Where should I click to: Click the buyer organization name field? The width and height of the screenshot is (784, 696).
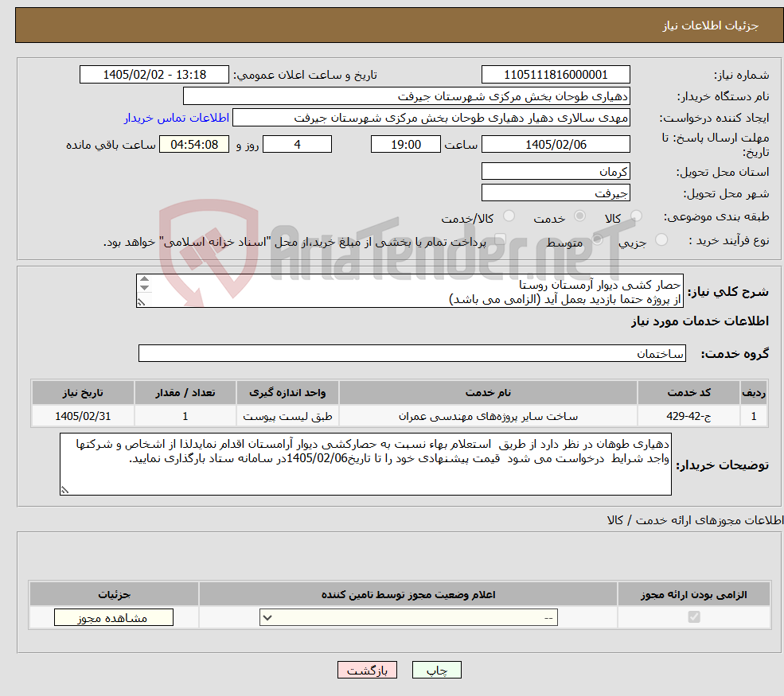[x=407, y=96]
